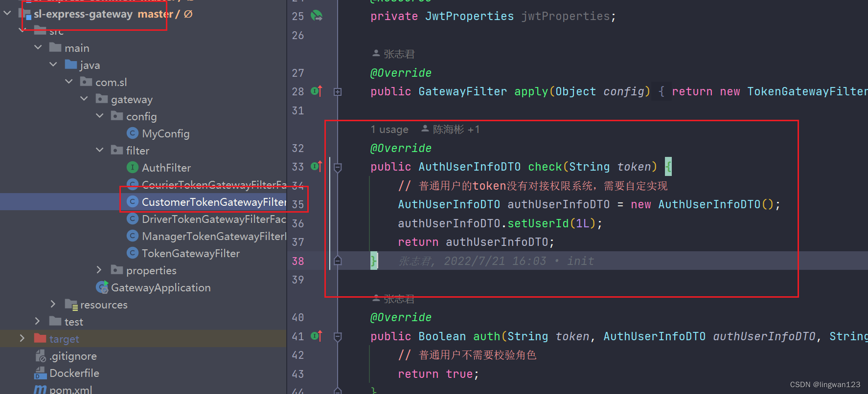Click author hint '张志君' above line 27

pos(393,54)
